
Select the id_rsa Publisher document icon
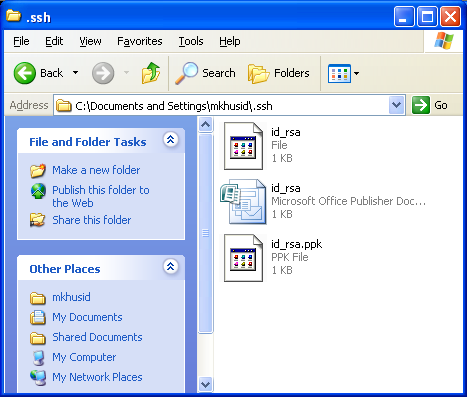[x=243, y=201]
